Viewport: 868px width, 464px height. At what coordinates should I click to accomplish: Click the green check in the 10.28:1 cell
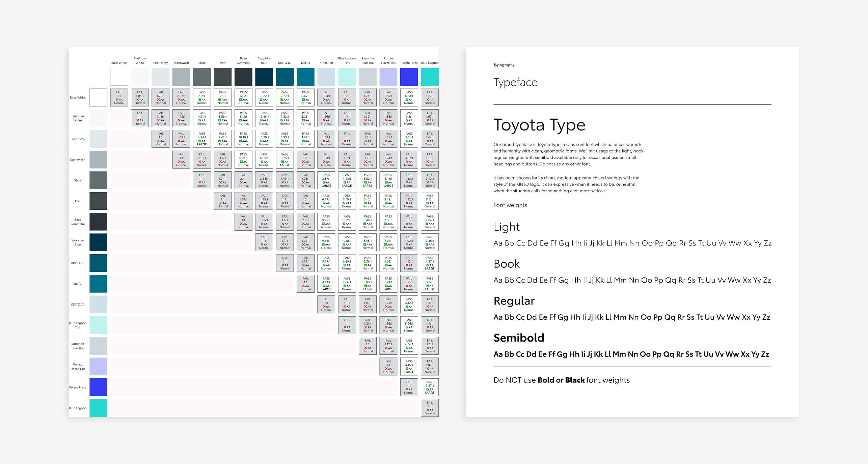[344, 224]
